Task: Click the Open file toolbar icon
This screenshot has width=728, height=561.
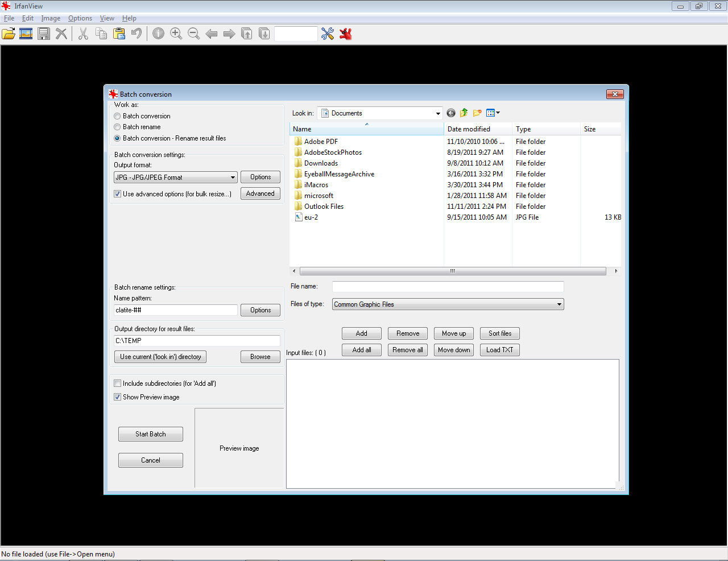Action: tap(9, 34)
